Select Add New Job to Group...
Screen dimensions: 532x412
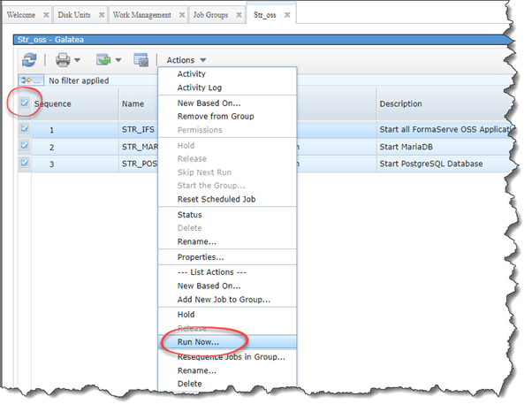point(224,300)
